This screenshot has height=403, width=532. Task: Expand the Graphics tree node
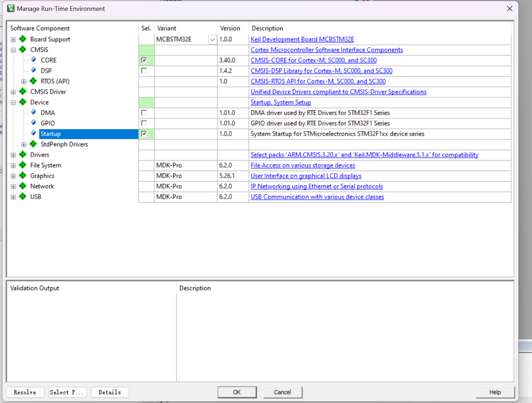pos(13,176)
